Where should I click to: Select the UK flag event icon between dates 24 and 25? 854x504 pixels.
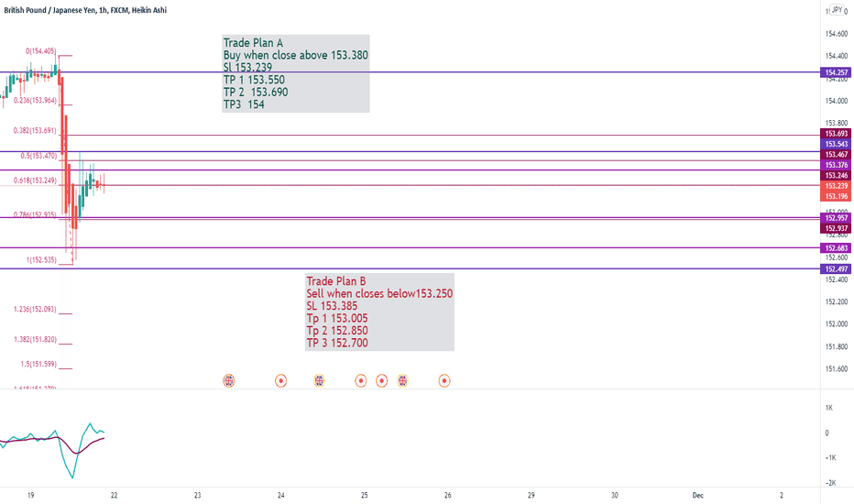point(319,381)
